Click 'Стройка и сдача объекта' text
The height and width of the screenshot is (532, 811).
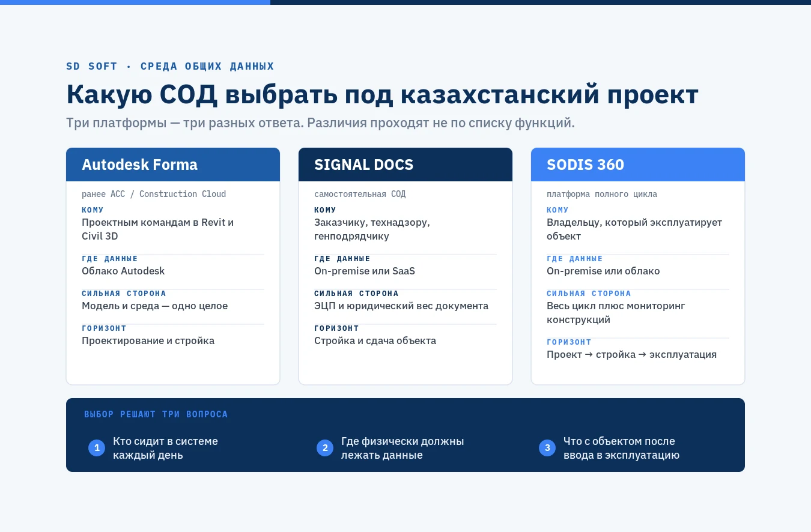coord(375,340)
